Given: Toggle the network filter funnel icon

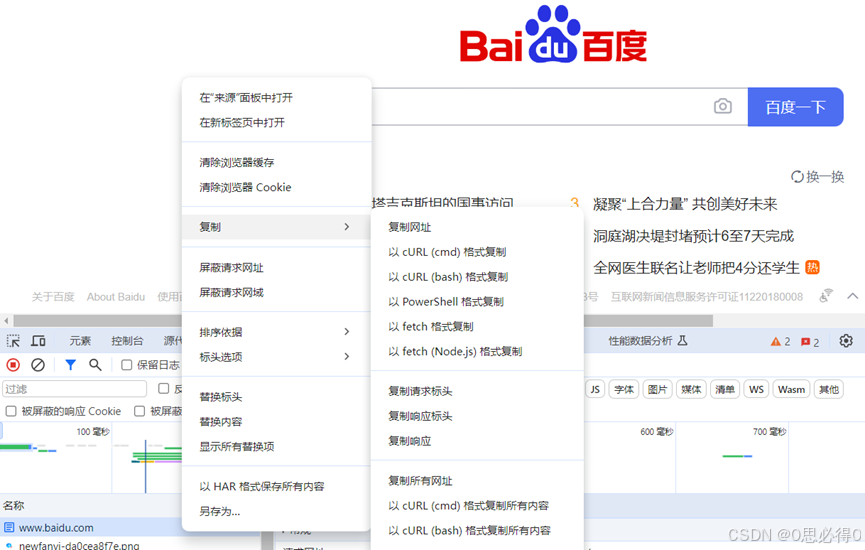Looking at the screenshot, I should pyautogui.click(x=71, y=365).
